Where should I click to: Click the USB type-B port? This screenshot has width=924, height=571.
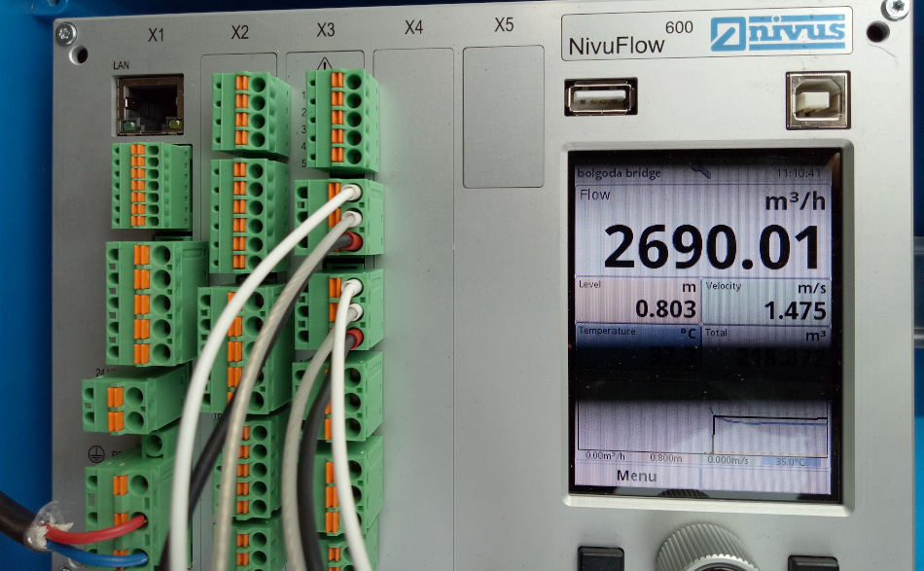(817, 100)
